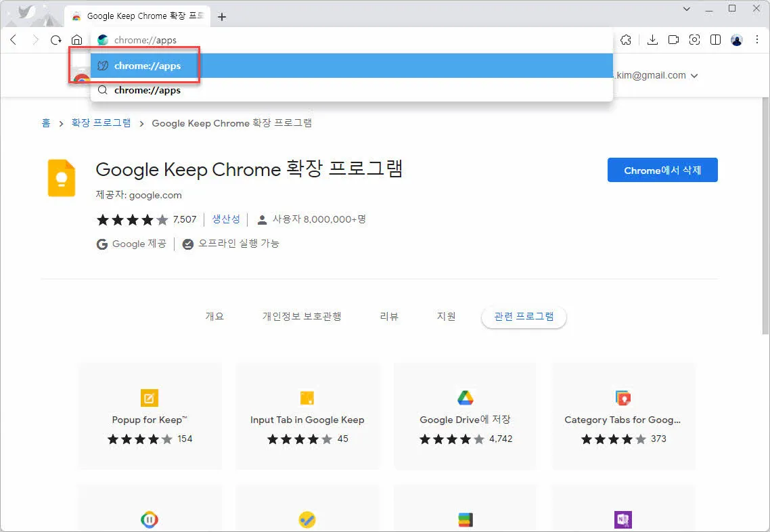Open the 생산성 category link
This screenshot has width=770, height=532.
point(226,219)
